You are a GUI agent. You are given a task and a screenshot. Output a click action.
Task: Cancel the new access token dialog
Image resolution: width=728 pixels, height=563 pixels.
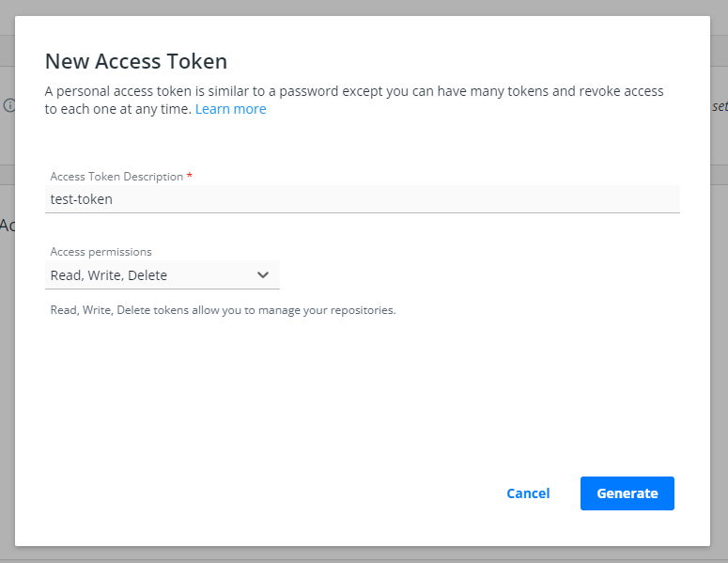click(x=528, y=493)
